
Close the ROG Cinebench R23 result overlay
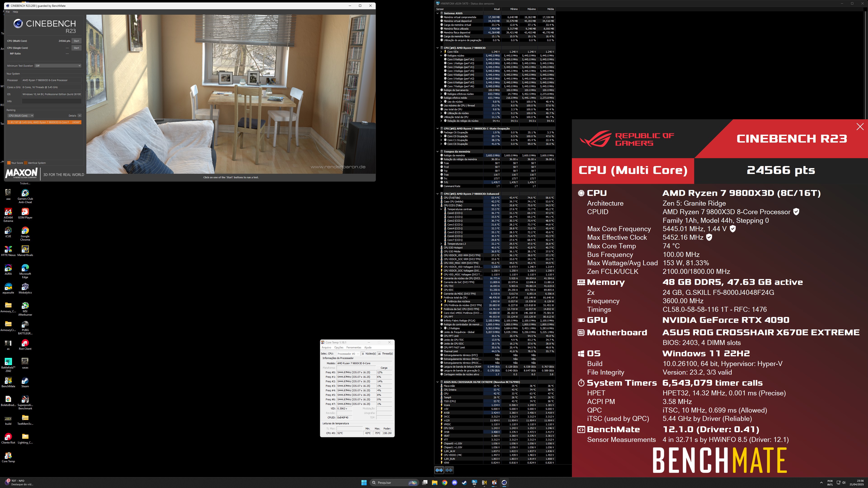pos(860,127)
